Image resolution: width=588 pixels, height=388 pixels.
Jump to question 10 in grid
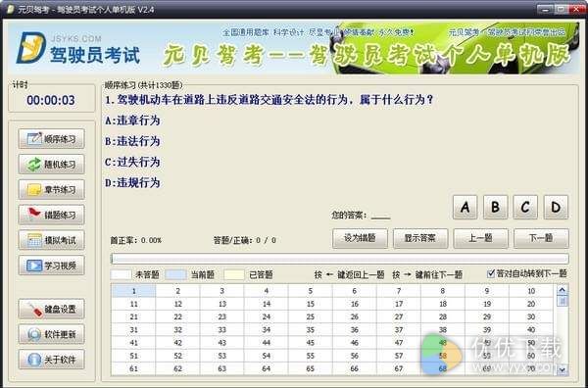(x=531, y=291)
